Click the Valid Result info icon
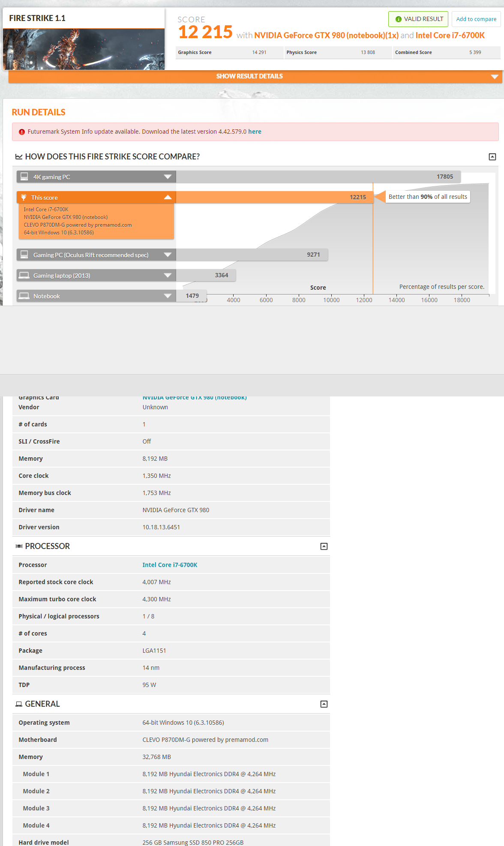Viewport: 504px width, 846px height. tap(398, 19)
